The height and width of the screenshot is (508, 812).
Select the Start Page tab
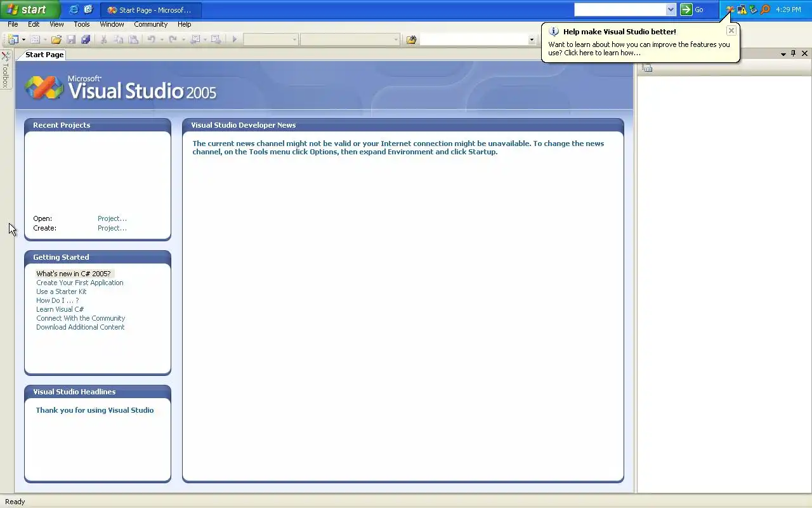point(44,55)
